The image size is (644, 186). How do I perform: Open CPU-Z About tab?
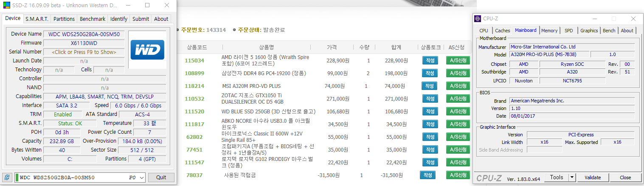pyautogui.click(x=627, y=31)
